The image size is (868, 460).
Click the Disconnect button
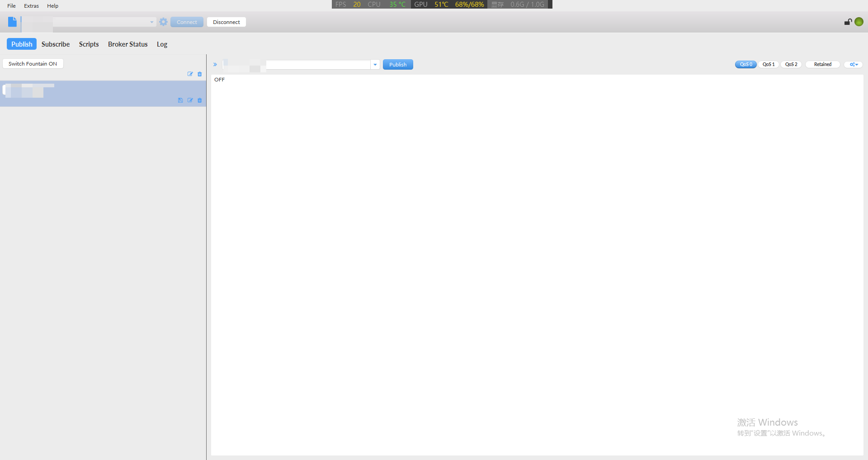[x=226, y=22]
